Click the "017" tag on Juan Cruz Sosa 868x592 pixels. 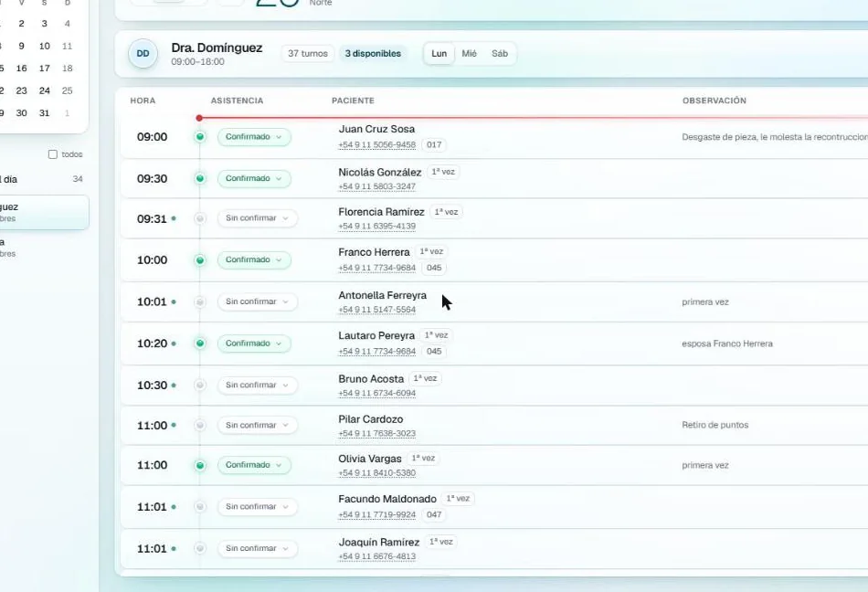coord(434,145)
